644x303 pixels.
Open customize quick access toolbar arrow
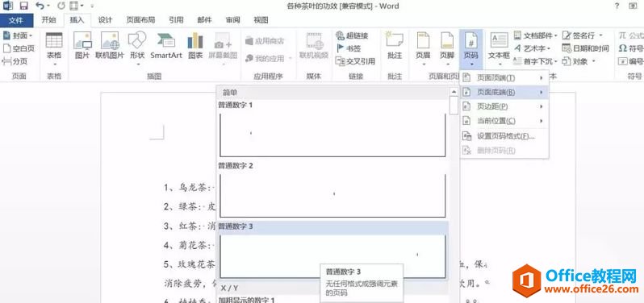pyautogui.click(x=92, y=6)
